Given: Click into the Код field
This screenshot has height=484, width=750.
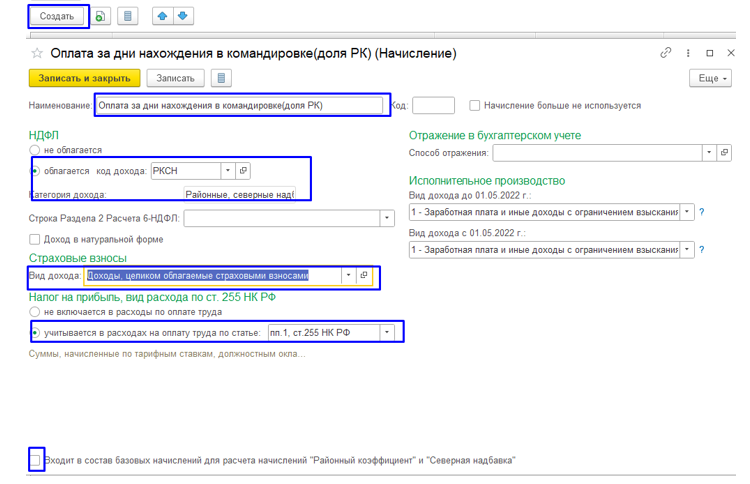Looking at the screenshot, I should coord(433,105).
